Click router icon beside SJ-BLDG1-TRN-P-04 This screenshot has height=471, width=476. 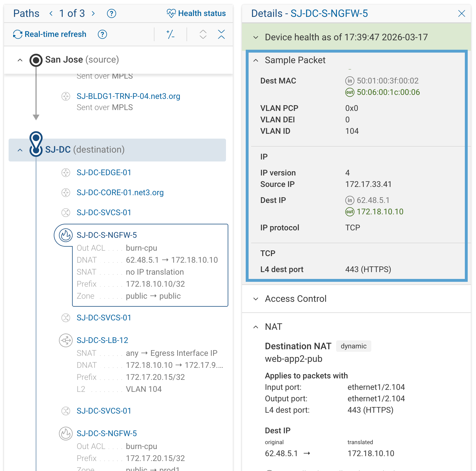66,96
